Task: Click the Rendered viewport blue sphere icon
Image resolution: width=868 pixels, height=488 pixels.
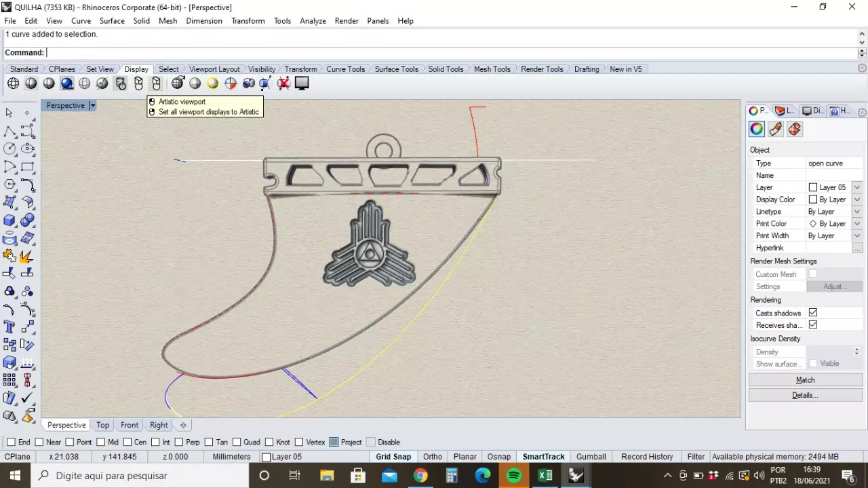Action: (66, 83)
